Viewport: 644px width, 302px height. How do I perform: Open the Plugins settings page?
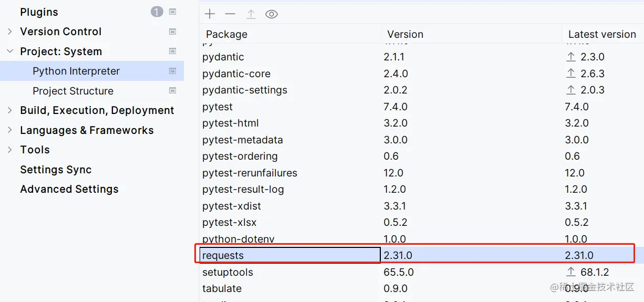tap(39, 12)
